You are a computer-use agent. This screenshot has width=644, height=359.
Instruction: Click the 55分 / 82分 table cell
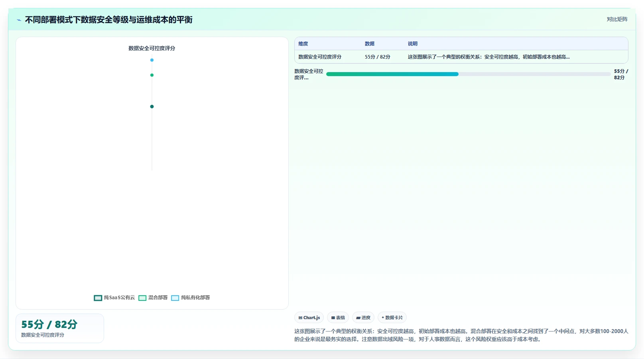(378, 57)
